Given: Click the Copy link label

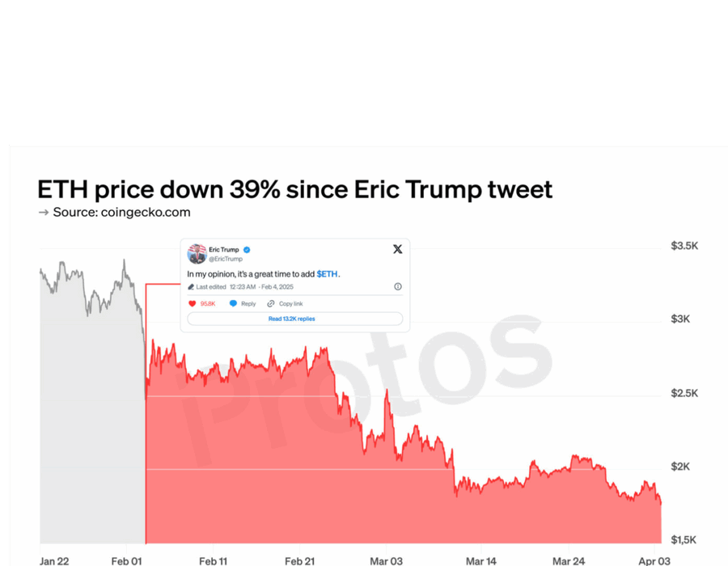Looking at the screenshot, I should tap(291, 303).
